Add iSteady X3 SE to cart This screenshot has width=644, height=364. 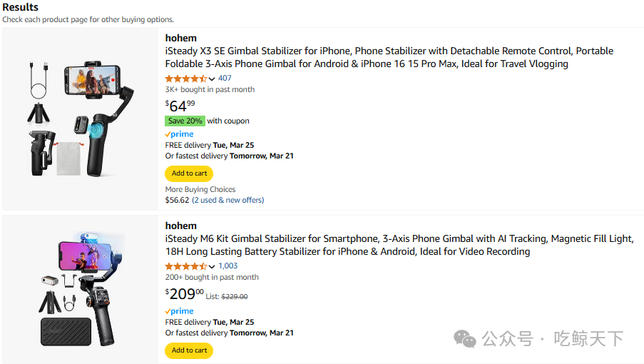(x=189, y=173)
